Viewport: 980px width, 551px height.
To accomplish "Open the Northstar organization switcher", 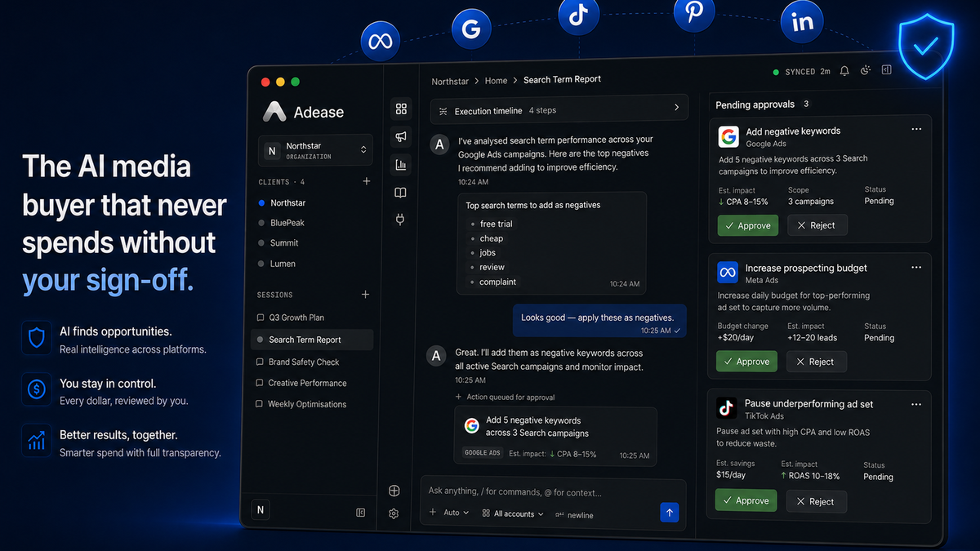I will [315, 150].
